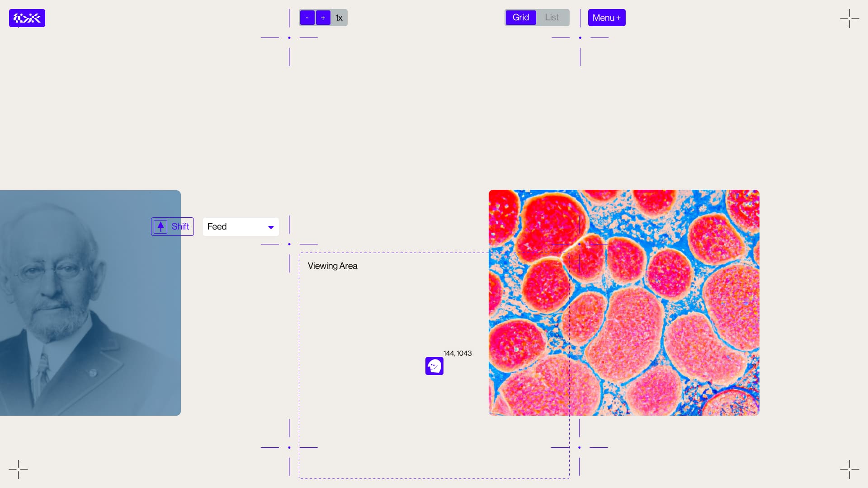This screenshot has height=488, width=868.
Task: Click the Viewing Area label
Action: coord(332,266)
